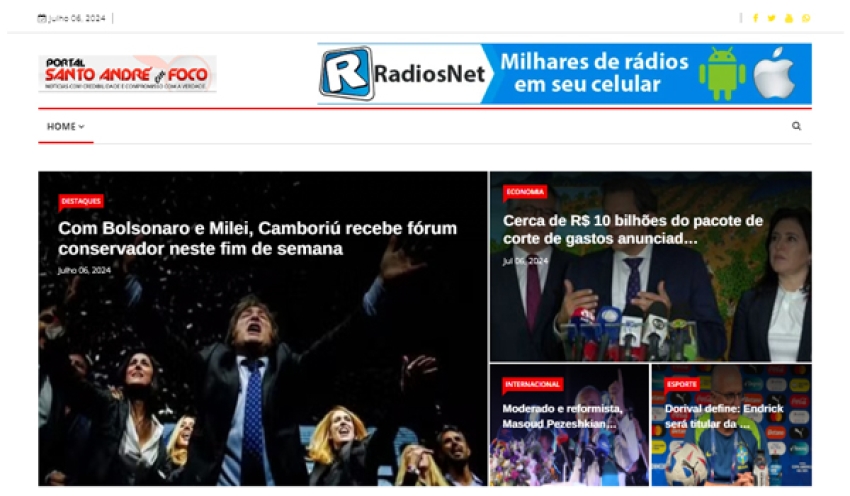This screenshot has height=496, width=850.
Task: Click the Portal Santo André em Foco logo
Action: (127, 74)
